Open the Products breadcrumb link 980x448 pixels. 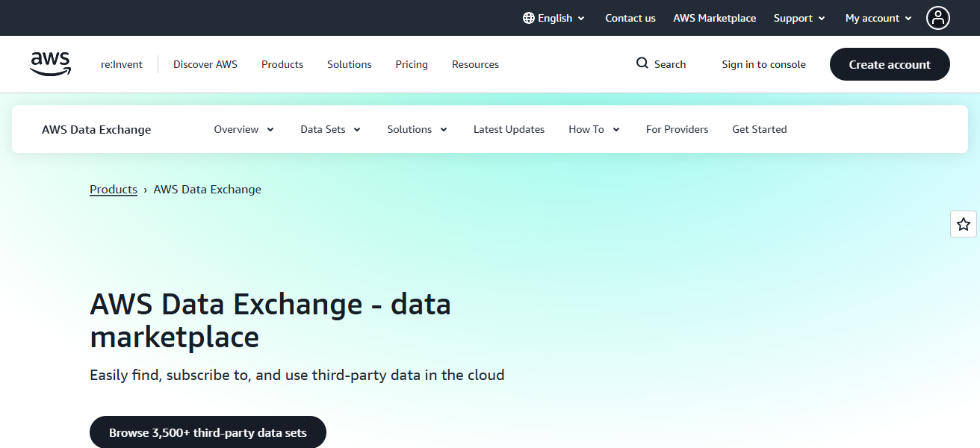[x=113, y=189]
